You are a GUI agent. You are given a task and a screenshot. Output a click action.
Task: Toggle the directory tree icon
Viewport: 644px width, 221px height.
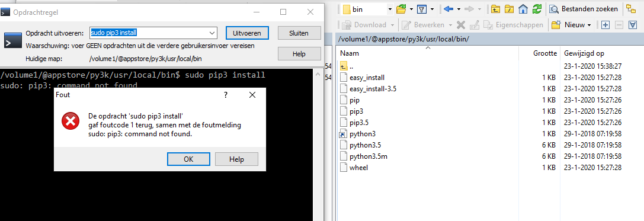(630, 9)
